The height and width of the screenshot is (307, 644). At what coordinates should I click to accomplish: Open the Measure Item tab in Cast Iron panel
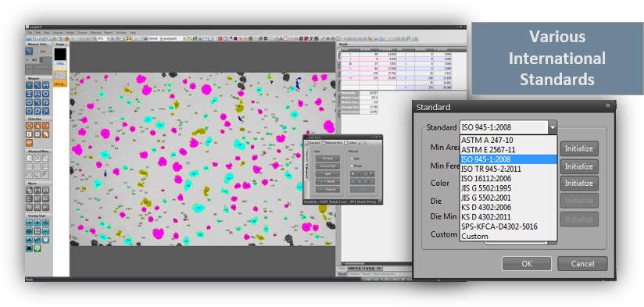click(x=332, y=143)
